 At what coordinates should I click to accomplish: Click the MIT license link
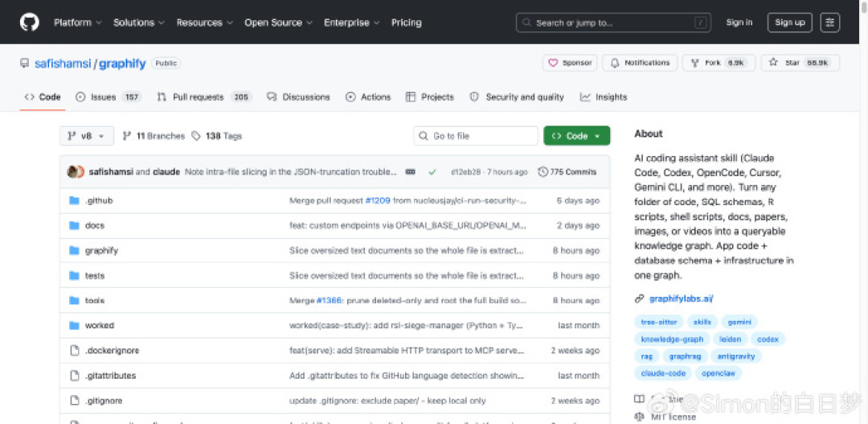click(x=674, y=417)
